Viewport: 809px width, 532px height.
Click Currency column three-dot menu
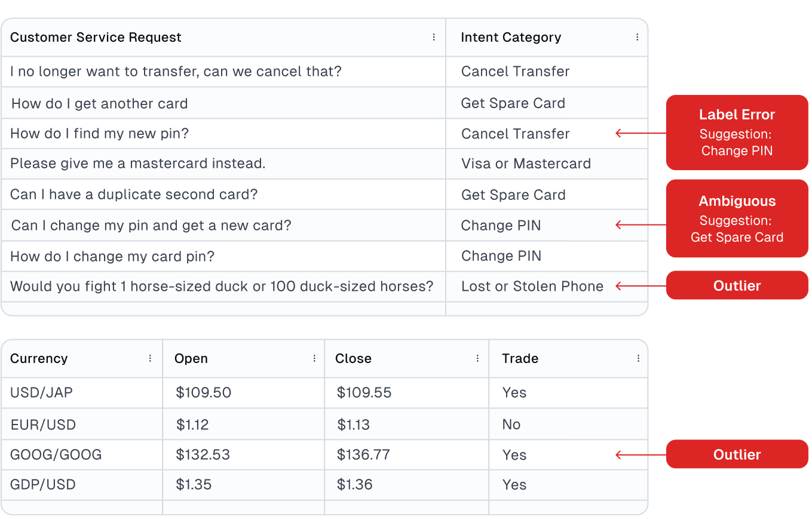pos(150,359)
